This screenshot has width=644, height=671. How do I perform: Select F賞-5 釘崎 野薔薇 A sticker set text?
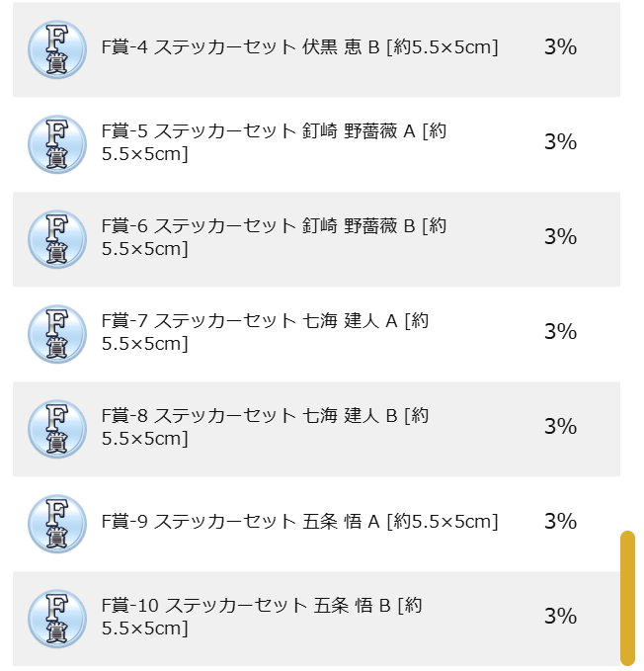pos(275,142)
